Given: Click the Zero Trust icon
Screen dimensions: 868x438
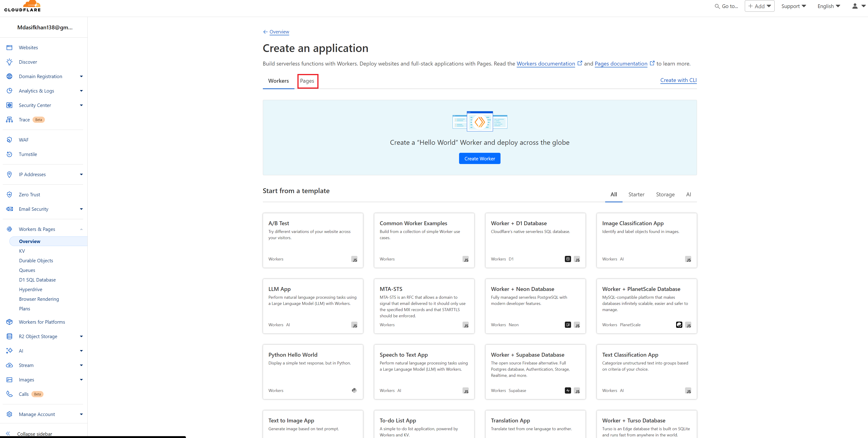Looking at the screenshot, I should click(9, 194).
